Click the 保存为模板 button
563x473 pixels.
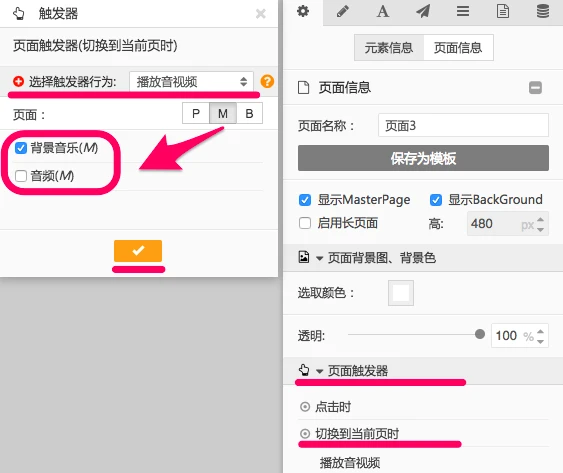click(423, 158)
